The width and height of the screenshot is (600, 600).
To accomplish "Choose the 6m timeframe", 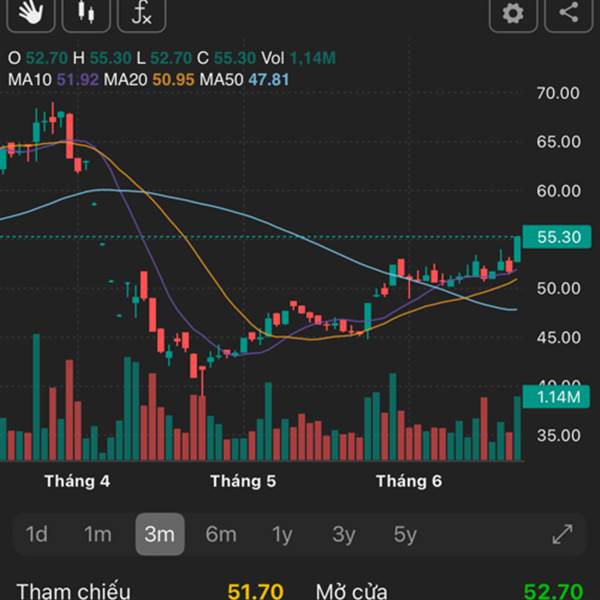I will pyautogui.click(x=221, y=534).
